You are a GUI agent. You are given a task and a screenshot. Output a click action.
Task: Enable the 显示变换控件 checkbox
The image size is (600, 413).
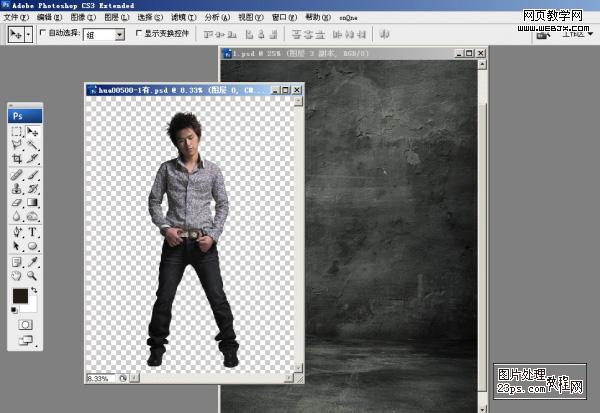[x=138, y=33]
